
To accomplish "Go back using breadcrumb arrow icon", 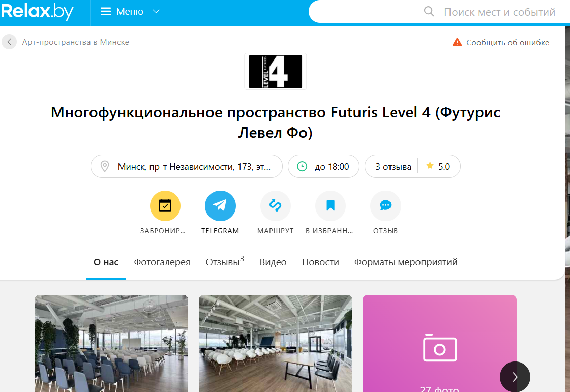I will click(x=9, y=42).
